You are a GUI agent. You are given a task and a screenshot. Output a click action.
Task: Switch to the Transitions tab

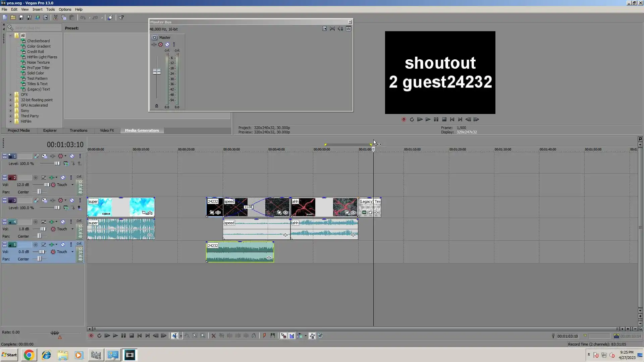[x=78, y=130]
